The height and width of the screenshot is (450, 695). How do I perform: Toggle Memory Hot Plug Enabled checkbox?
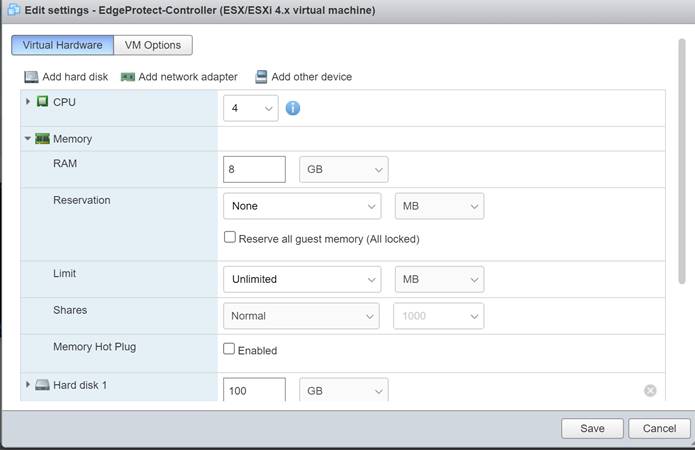(229, 349)
